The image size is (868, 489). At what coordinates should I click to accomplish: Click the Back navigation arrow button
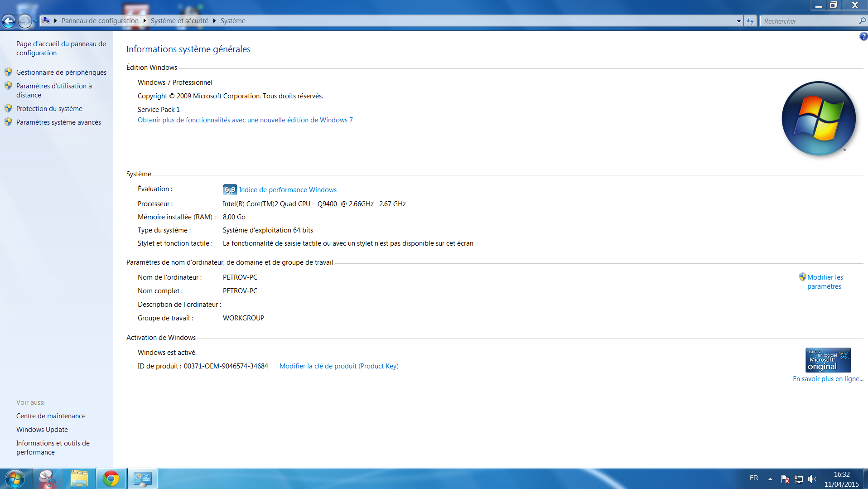(9, 21)
